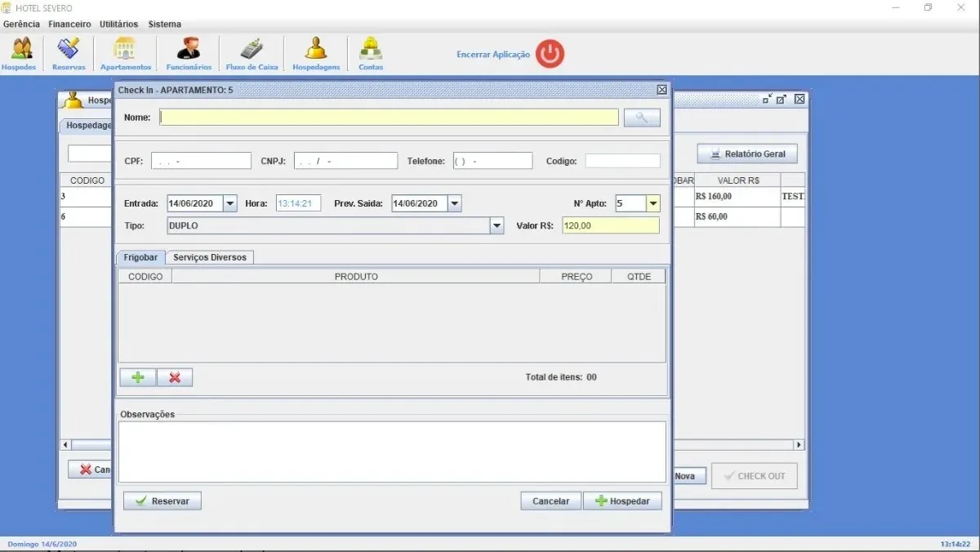Click the red Encerrar Aplicação power icon
The height and width of the screenshot is (552, 980).
pyautogui.click(x=550, y=54)
